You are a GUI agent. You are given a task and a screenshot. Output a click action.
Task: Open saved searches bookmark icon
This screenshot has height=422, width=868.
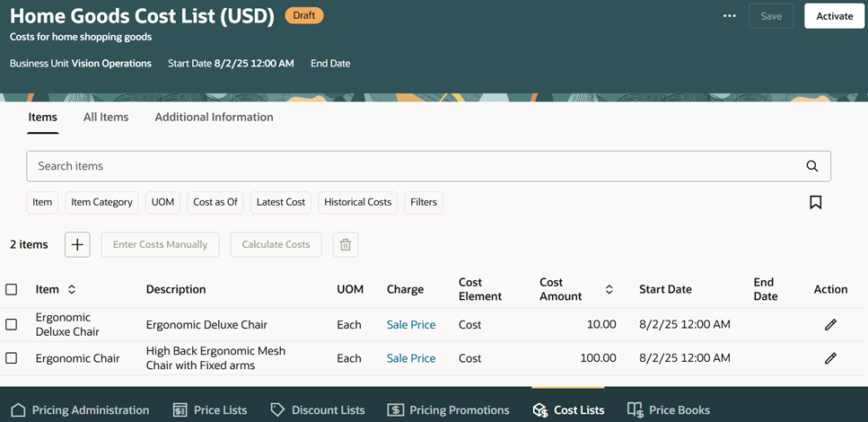point(815,203)
